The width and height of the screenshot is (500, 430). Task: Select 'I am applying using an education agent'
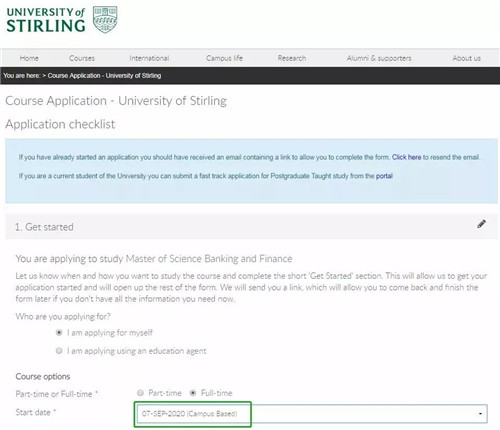pos(59,351)
